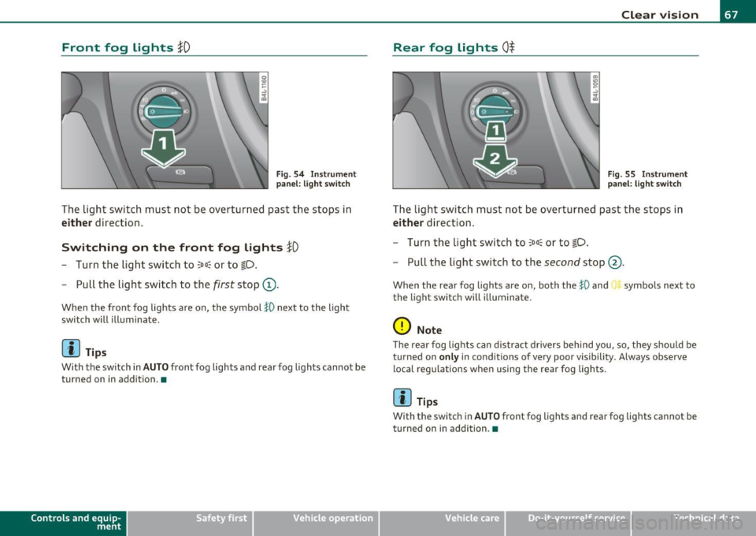Click the Tips info icon under Front fog lights
The image size is (756, 536).
(70, 348)
